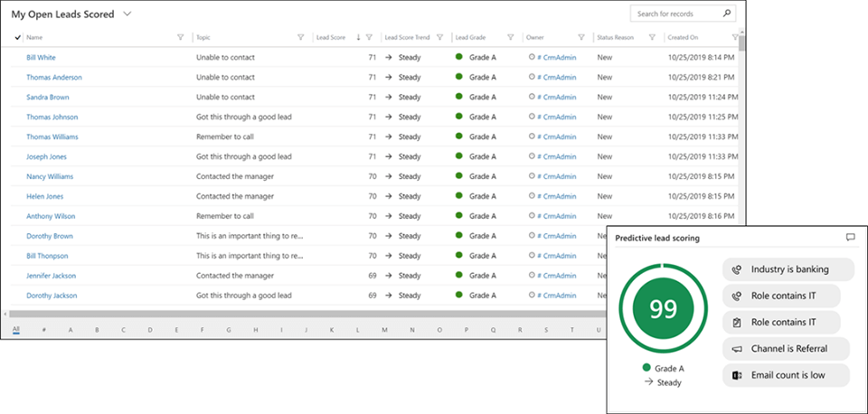Select letter 'M' in alphabet index bar

(384, 329)
